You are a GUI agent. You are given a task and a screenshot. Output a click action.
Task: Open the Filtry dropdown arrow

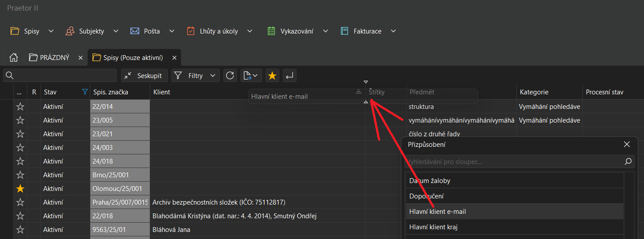click(213, 76)
